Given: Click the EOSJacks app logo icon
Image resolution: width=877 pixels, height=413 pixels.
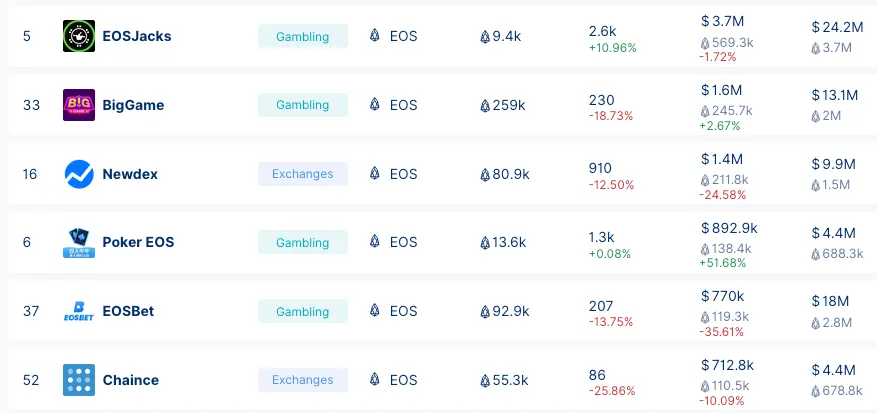Looking at the screenshot, I should point(78,36).
